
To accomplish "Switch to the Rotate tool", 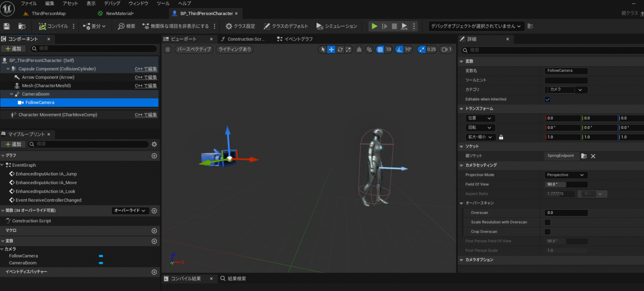I will pyautogui.click(x=340, y=49).
